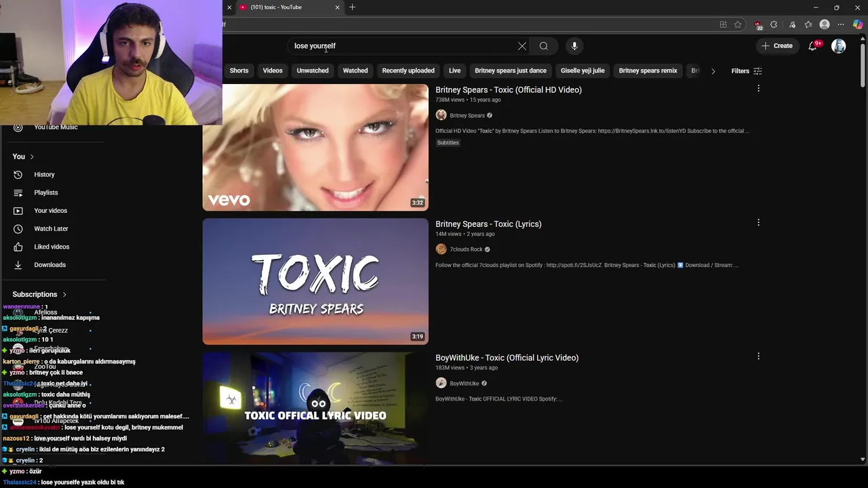Click the Britney Spears channel avatar
This screenshot has height=488, width=868.
click(x=441, y=115)
